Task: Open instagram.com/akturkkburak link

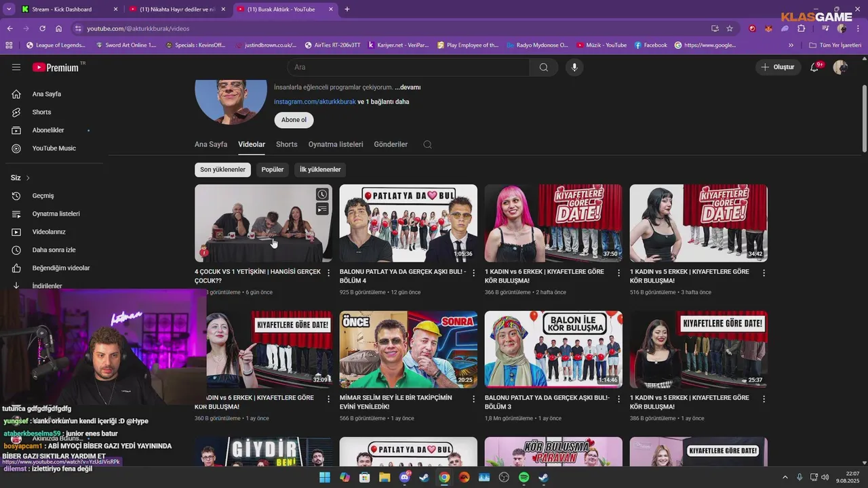Action: pos(315,102)
